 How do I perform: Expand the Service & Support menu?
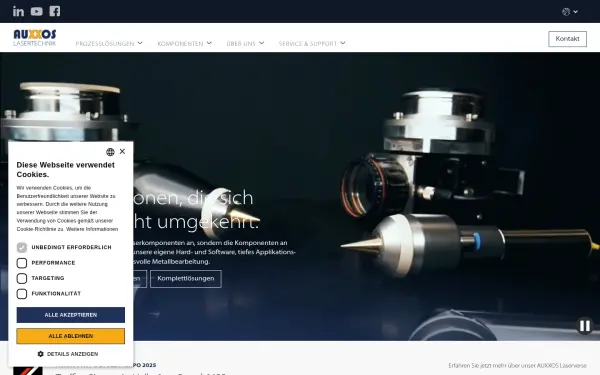312,43
